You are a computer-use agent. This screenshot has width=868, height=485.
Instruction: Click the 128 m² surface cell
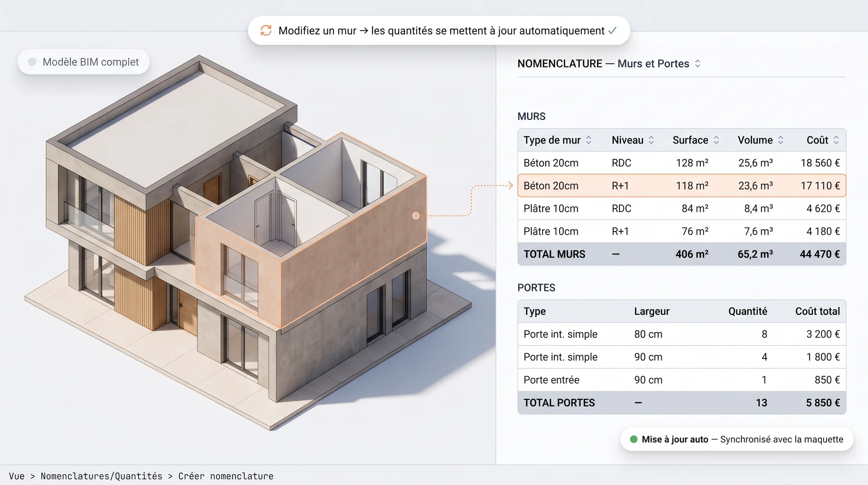click(692, 163)
